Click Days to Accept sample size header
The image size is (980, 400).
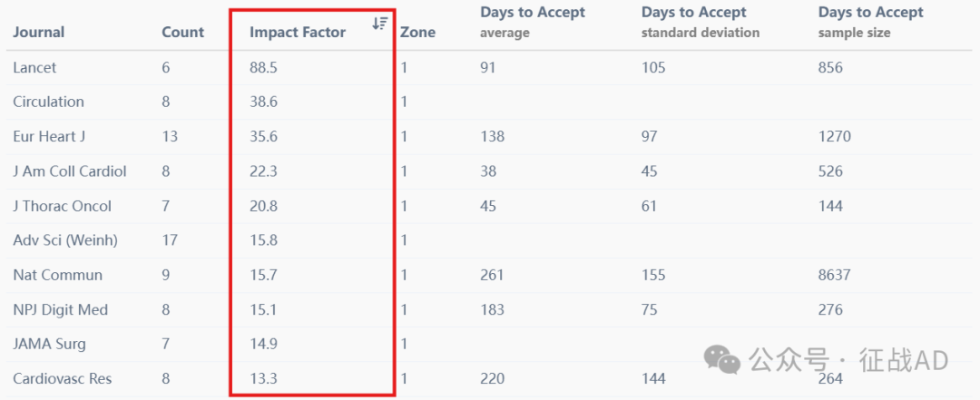(870, 22)
